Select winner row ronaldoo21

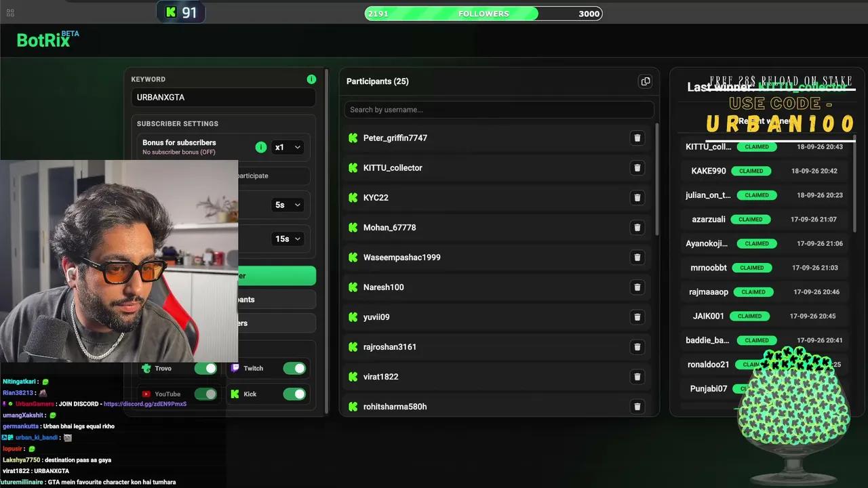tap(765, 365)
